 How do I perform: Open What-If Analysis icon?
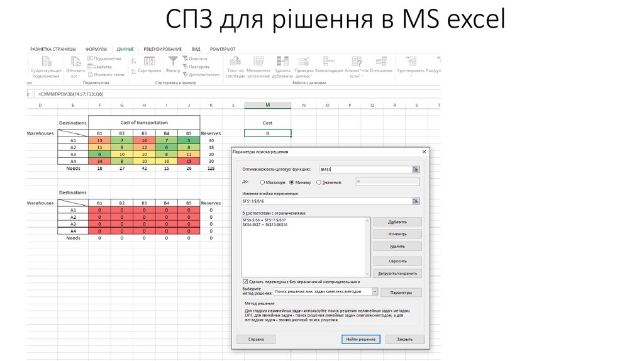[357, 62]
